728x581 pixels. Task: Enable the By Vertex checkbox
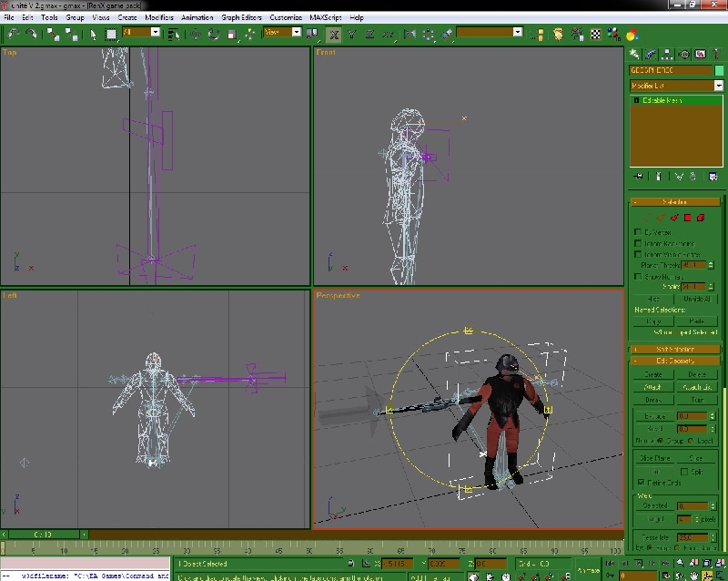(x=637, y=232)
